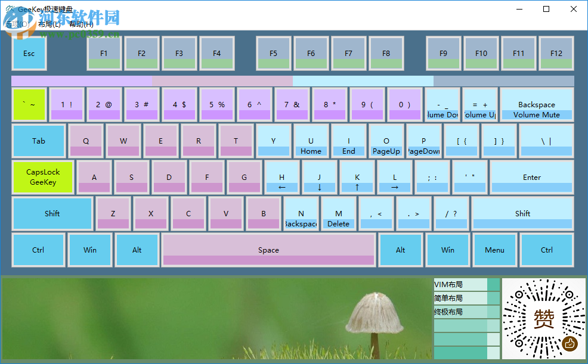This screenshot has width=588, height=364.
Task: Click the left Shift key
Action: point(52,213)
